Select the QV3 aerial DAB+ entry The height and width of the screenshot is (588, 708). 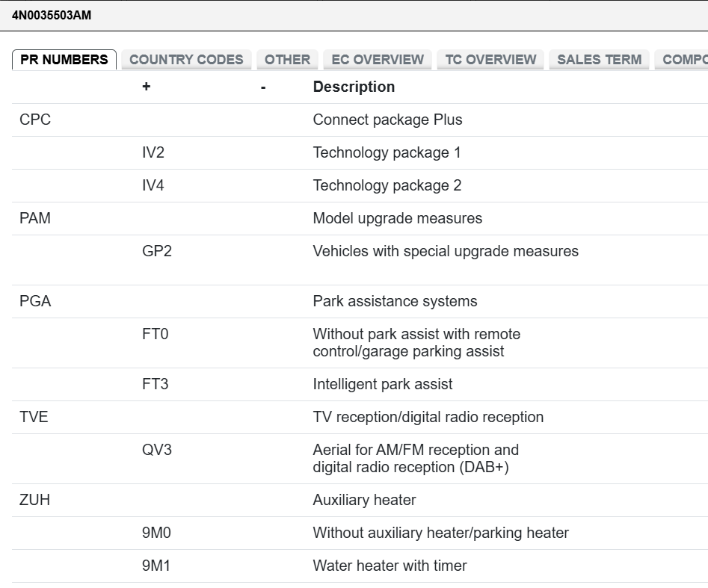pos(360,459)
